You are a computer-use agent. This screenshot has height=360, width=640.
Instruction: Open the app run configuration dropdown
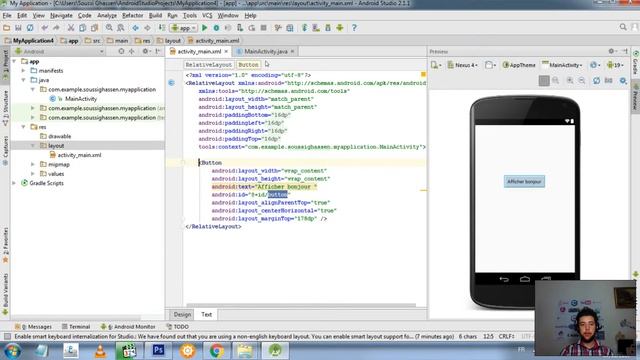coord(184,28)
